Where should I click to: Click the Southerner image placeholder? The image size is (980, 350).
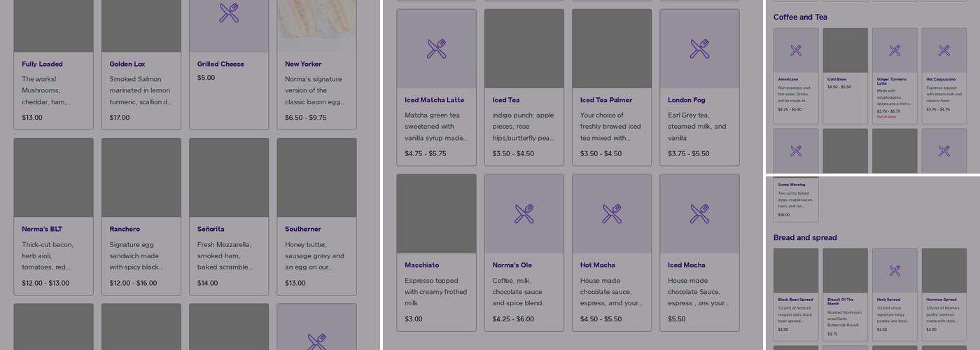click(316, 178)
